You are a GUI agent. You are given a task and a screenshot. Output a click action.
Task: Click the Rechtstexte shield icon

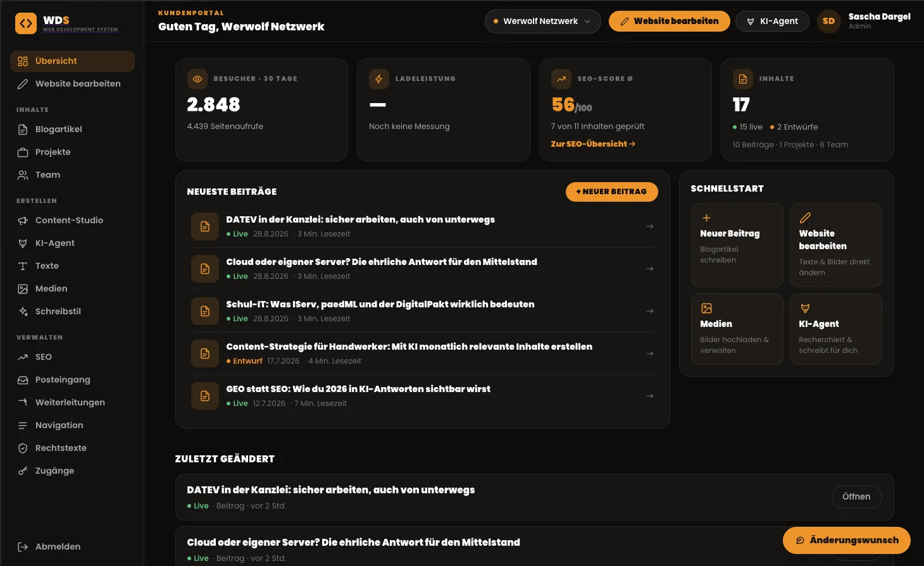(23, 448)
